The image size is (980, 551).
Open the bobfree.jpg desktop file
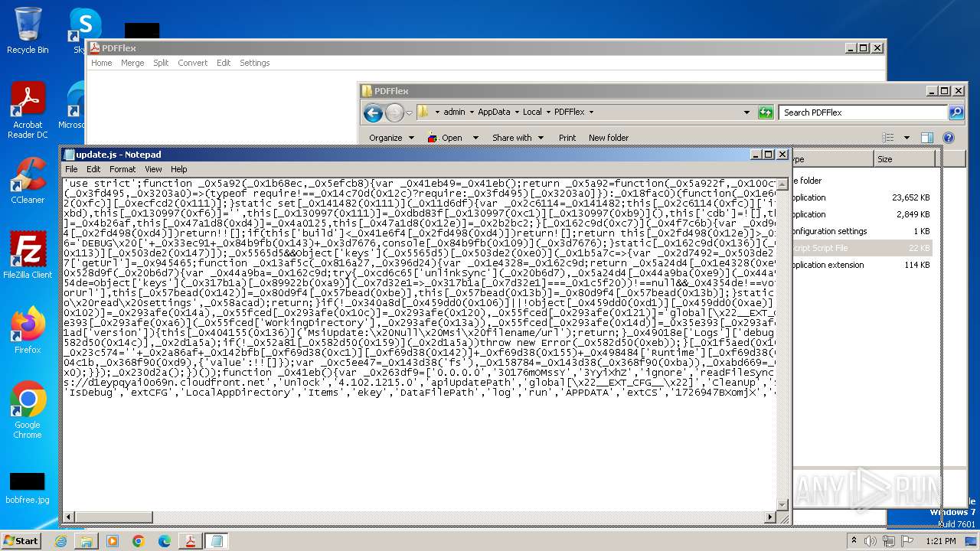tap(27, 488)
